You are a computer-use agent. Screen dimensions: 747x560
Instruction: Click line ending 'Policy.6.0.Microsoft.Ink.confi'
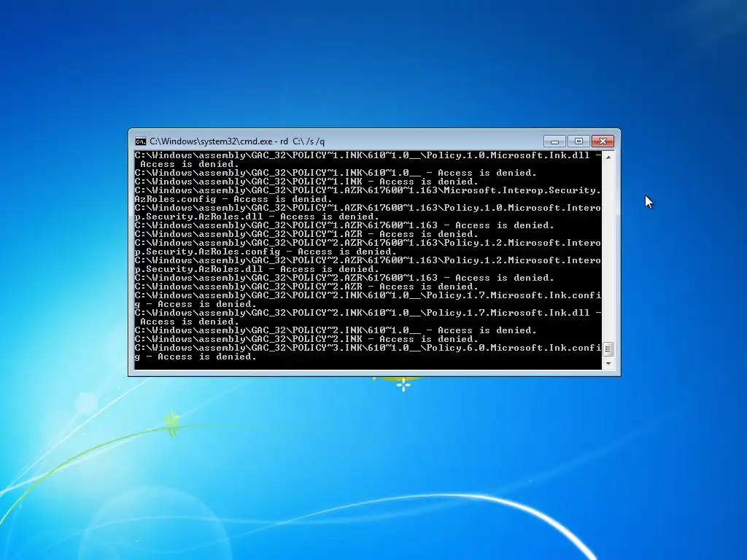pyautogui.click(x=368, y=348)
